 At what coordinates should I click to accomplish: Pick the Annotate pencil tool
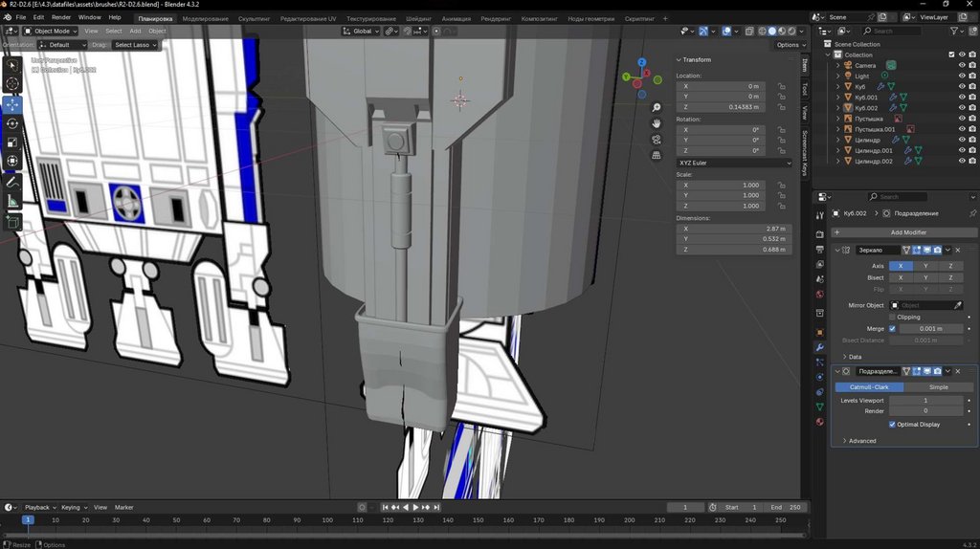coord(12,182)
